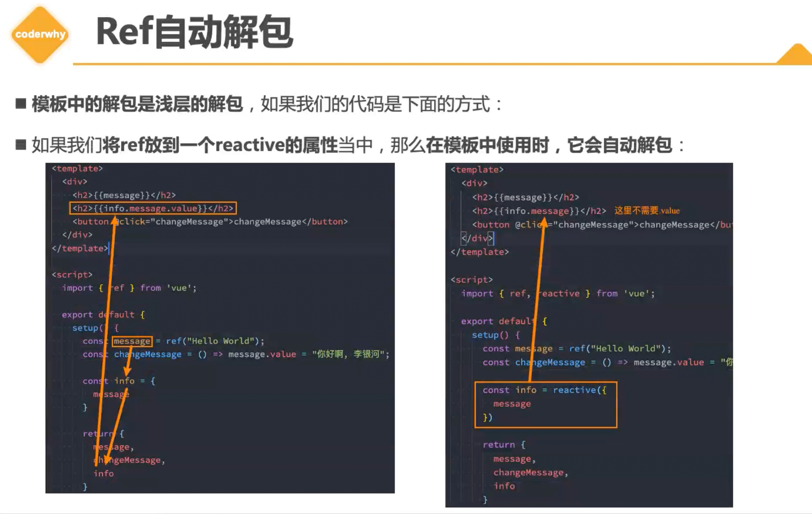812x514 pixels.
Task: Click the string 你好啊，李银河 in left code
Action: [348, 354]
